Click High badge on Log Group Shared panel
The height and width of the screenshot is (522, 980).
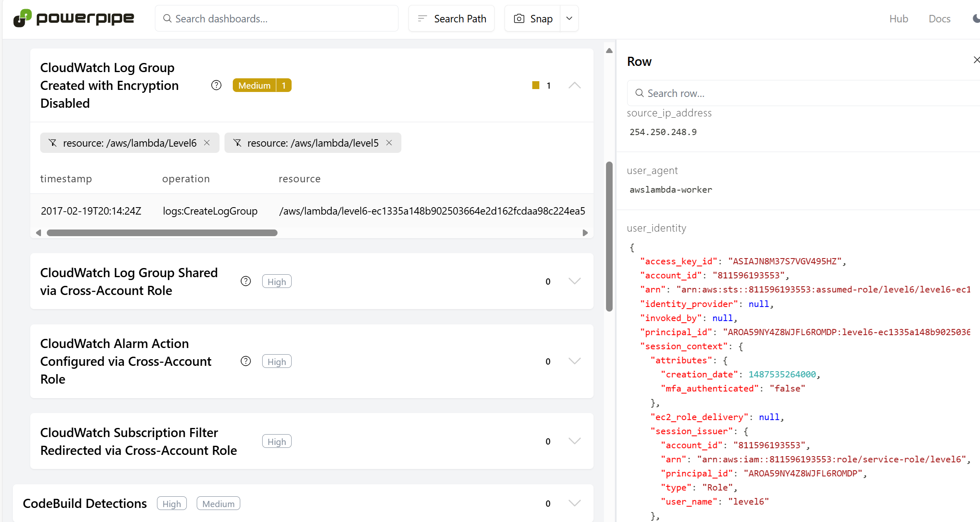pyautogui.click(x=277, y=282)
